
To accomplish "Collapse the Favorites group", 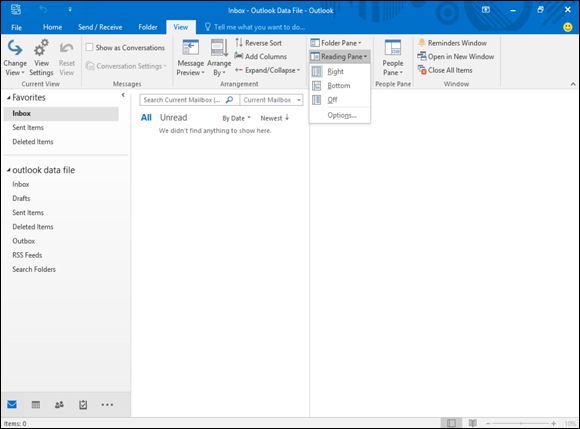I will pos(9,98).
